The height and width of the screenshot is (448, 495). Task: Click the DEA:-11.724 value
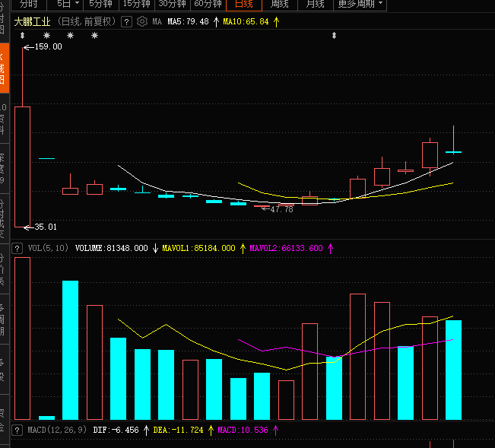click(x=179, y=430)
